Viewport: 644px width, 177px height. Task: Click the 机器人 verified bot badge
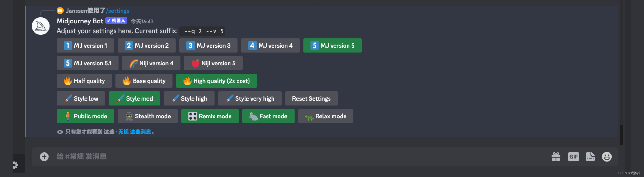pos(116,21)
